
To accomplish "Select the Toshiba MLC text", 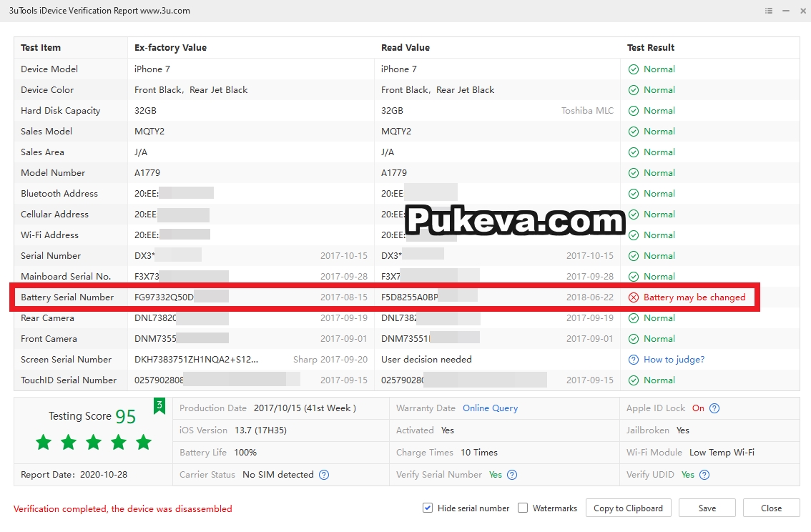I will tap(587, 111).
